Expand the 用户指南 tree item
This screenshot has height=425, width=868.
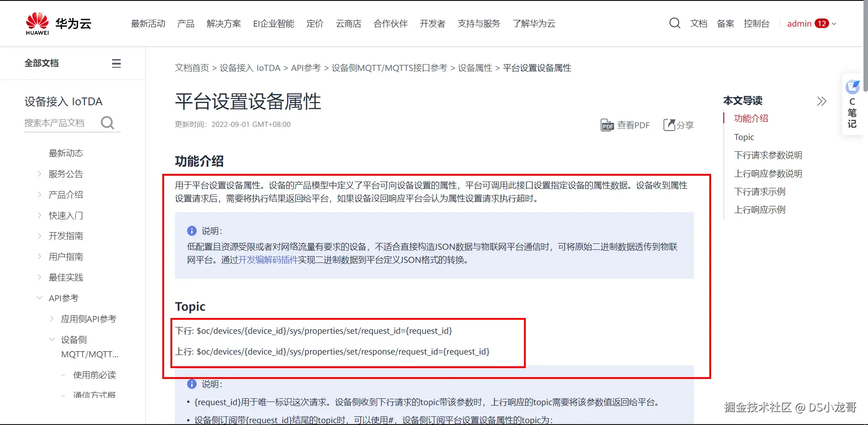pyautogui.click(x=39, y=257)
